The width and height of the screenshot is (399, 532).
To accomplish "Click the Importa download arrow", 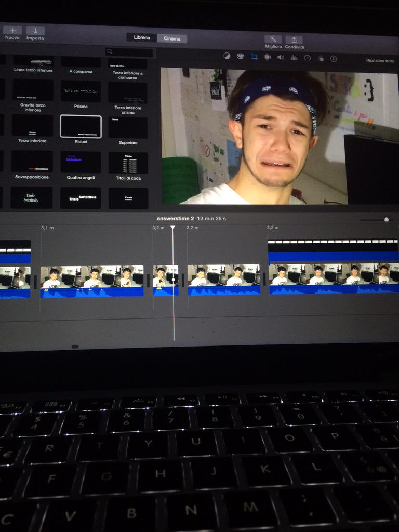I will pos(35,31).
